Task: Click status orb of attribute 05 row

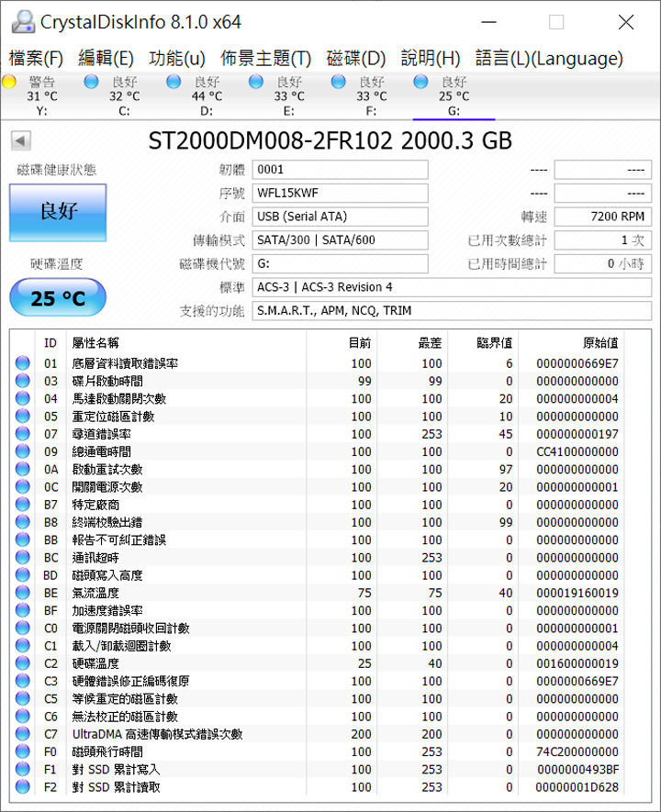Action: click(x=23, y=416)
